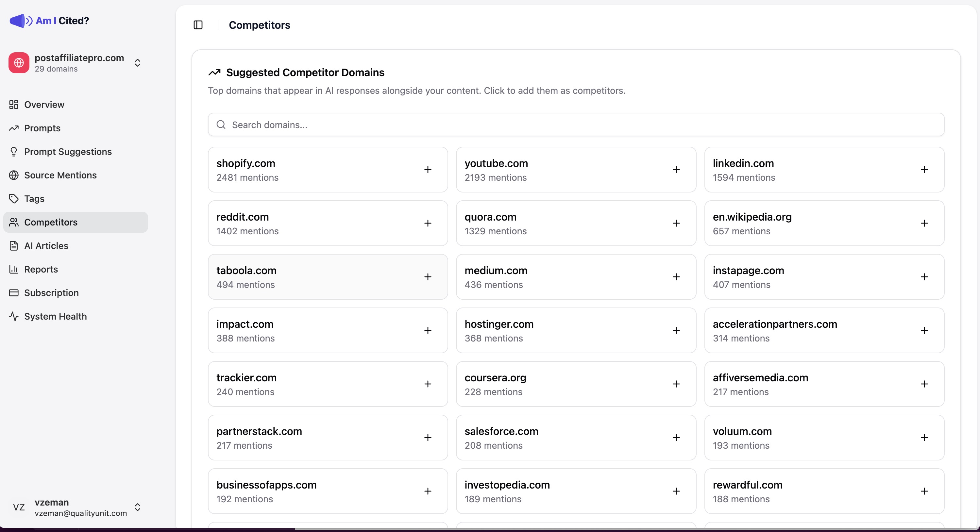Click the Am I Cited logo
Viewport: 980px width, 532px height.
click(50, 21)
